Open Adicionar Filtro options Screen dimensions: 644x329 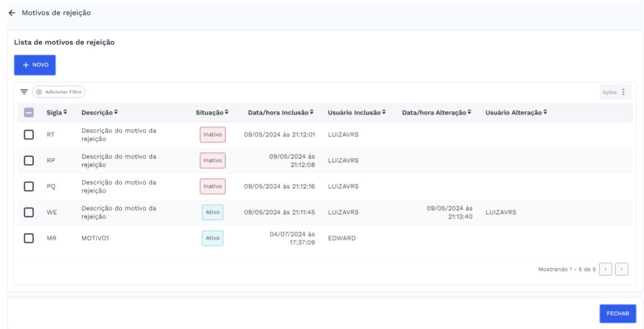pyautogui.click(x=60, y=92)
